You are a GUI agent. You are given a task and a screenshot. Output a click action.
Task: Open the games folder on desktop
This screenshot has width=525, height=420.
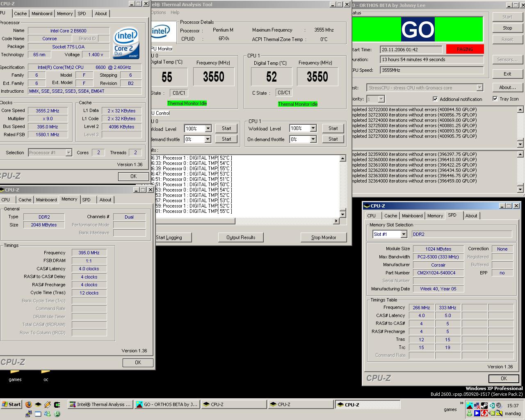pyautogui.click(x=15, y=376)
